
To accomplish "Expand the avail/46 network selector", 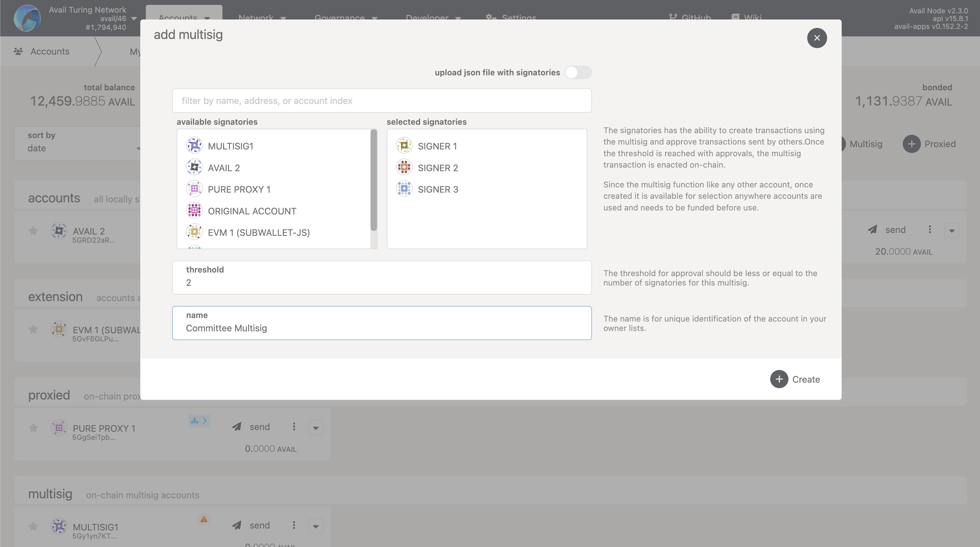I will [x=133, y=18].
